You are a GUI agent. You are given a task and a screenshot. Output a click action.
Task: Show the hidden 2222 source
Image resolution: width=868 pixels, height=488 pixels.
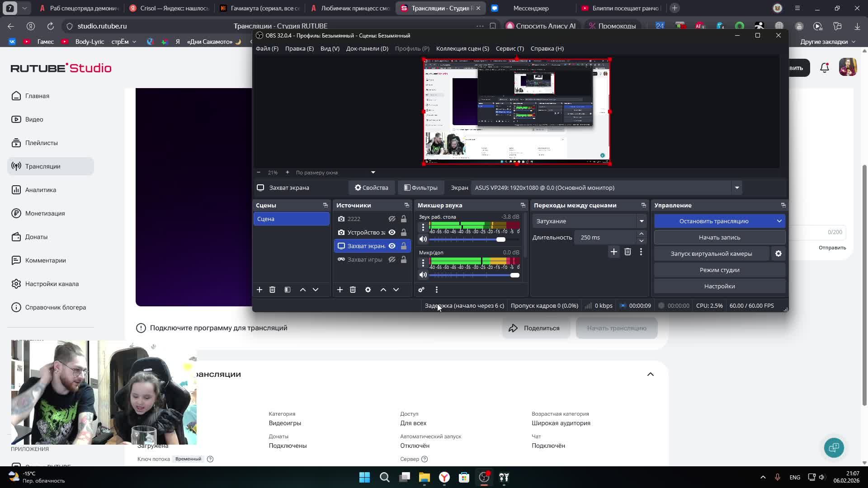tap(392, 219)
